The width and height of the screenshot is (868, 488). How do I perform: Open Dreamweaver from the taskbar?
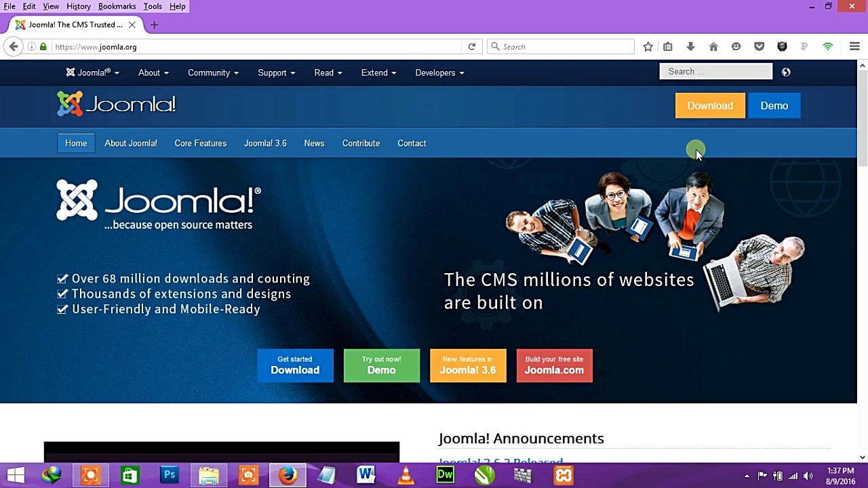445,475
